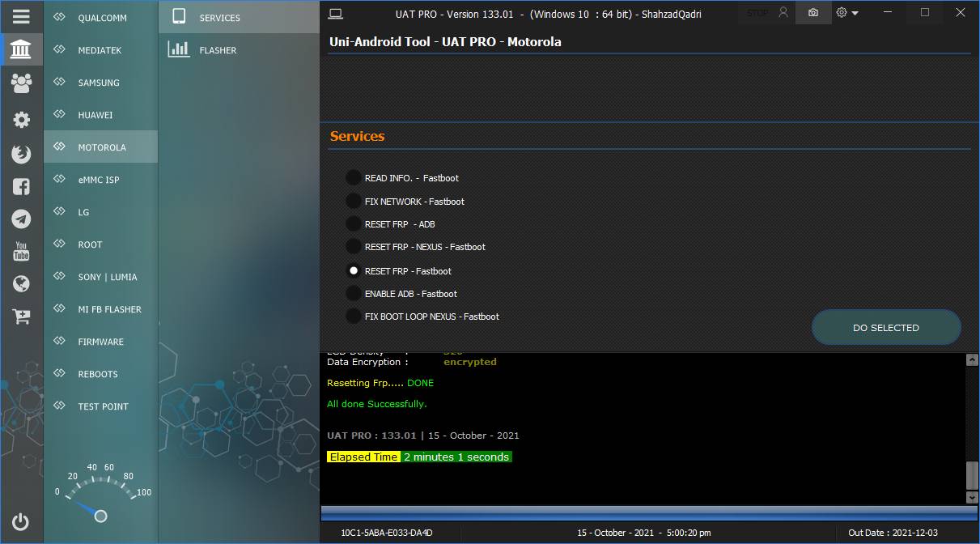Click the code icon beside MEDIATEK
The height and width of the screenshot is (544, 980).
(59, 49)
